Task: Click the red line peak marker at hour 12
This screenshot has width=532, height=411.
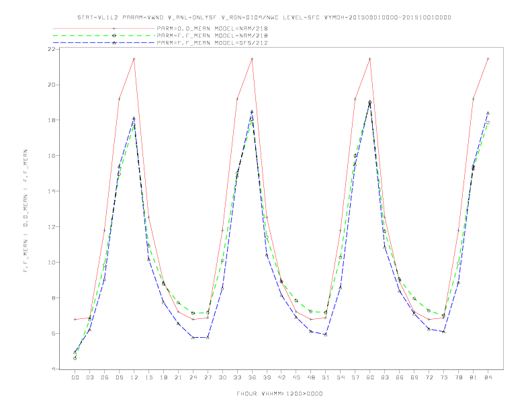Action: [134, 59]
